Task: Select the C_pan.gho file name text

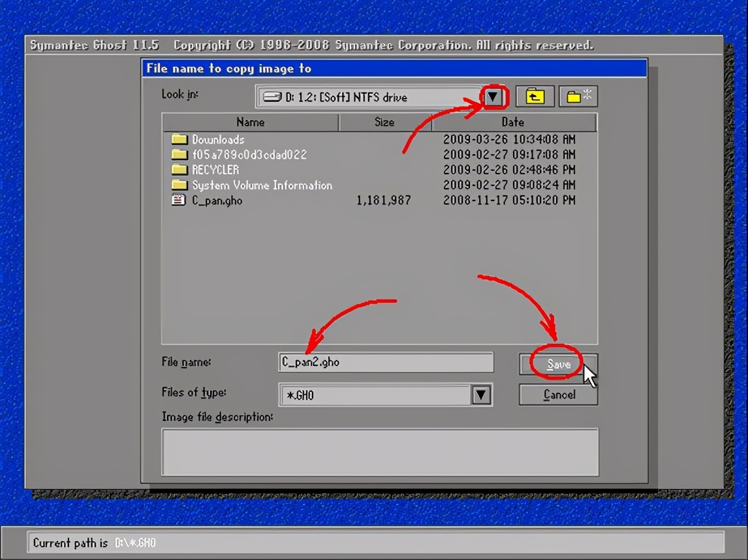Action: [x=217, y=200]
